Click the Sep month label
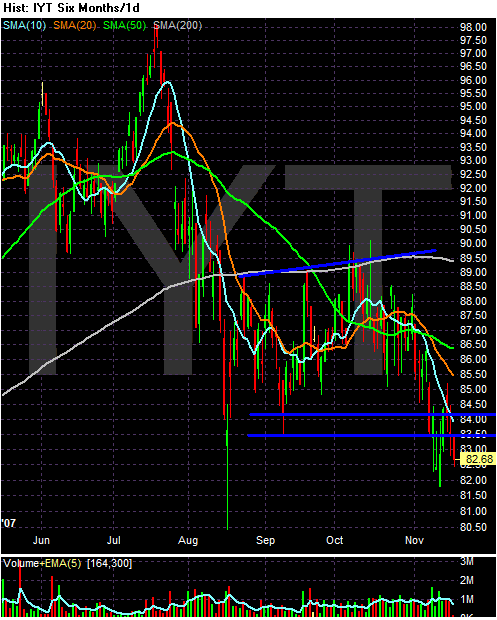The height and width of the screenshot is (620, 497). [x=265, y=541]
